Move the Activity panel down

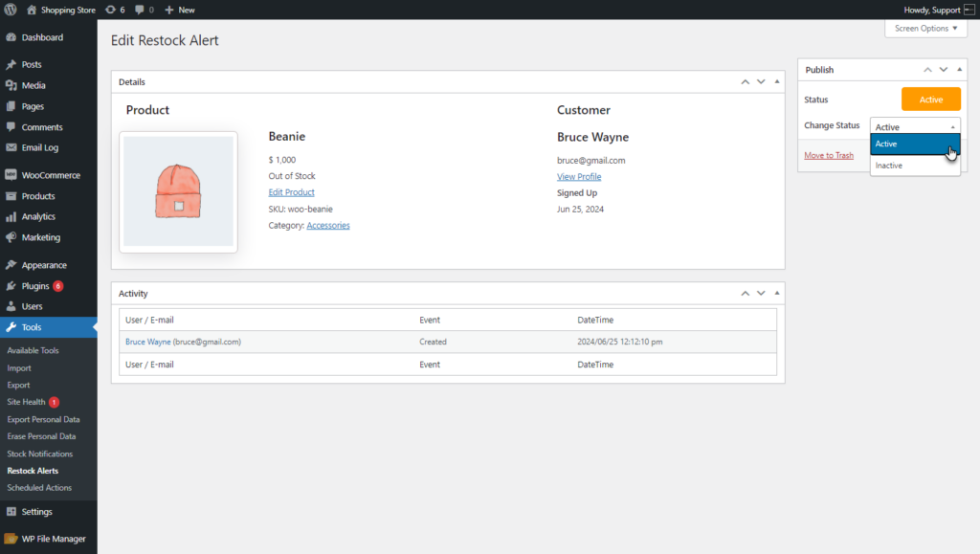click(761, 293)
